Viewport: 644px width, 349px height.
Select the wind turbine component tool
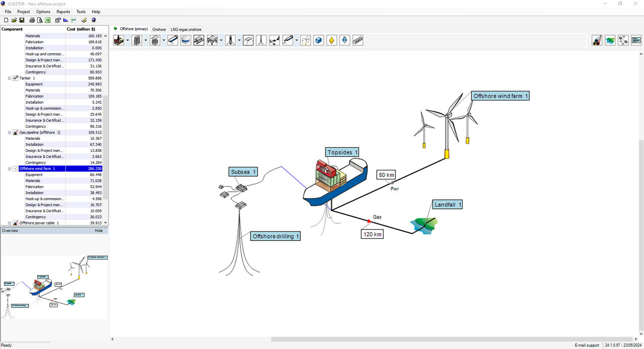[305, 40]
